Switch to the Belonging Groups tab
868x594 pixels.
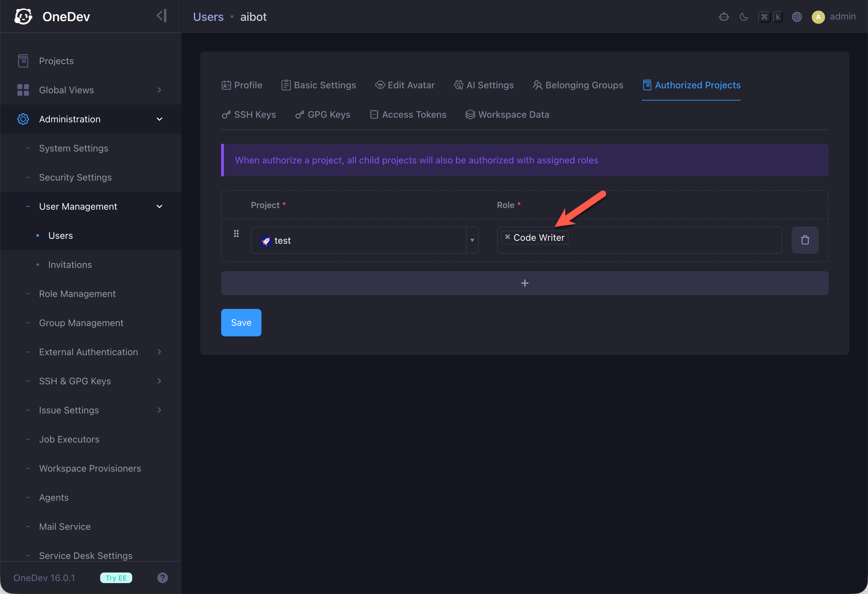(x=578, y=85)
